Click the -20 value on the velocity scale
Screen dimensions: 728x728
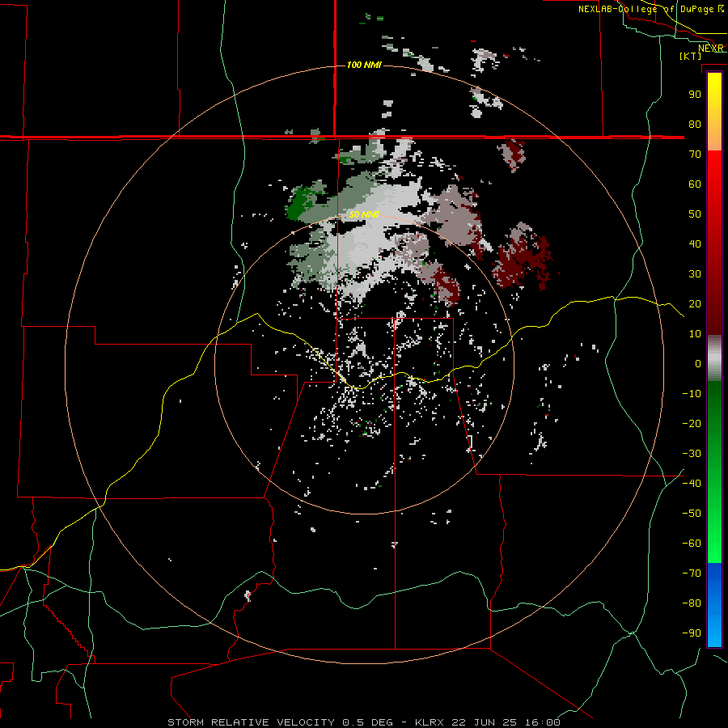692,424
